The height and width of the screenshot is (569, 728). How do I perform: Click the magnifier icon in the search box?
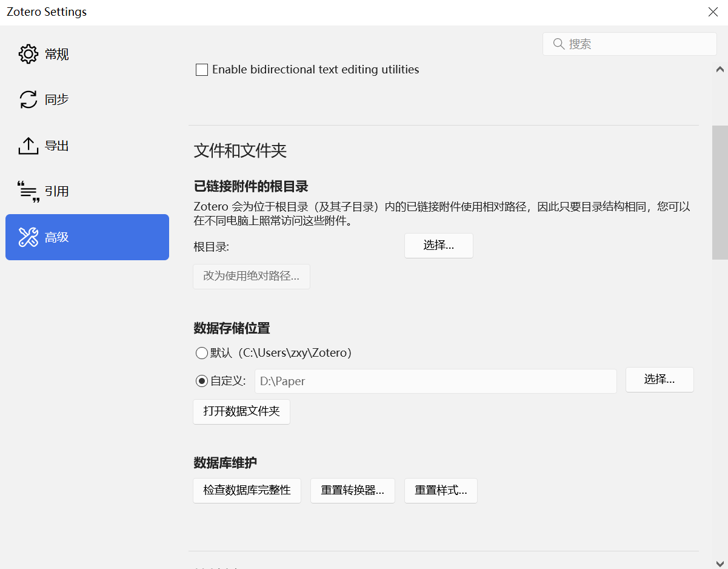pos(559,44)
